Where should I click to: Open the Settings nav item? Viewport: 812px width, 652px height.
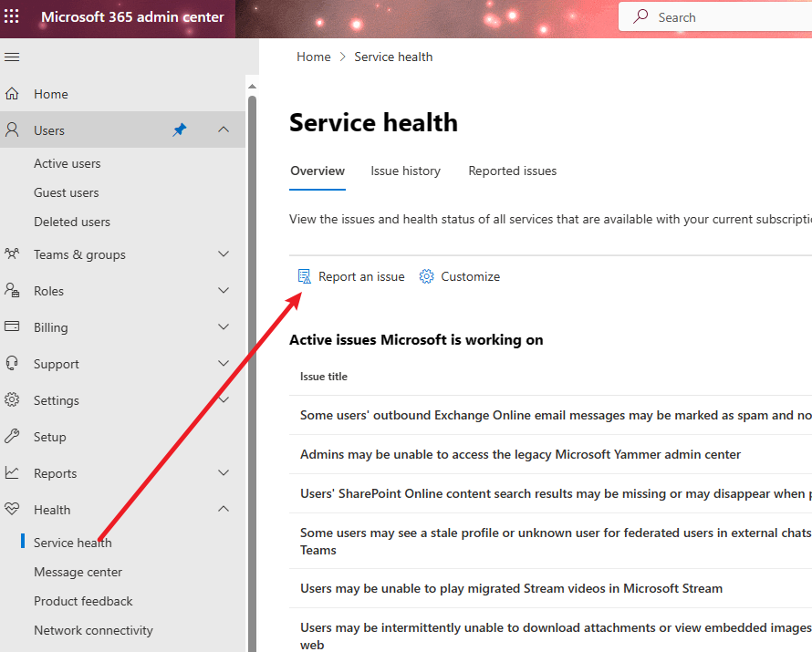click(122, 400)
